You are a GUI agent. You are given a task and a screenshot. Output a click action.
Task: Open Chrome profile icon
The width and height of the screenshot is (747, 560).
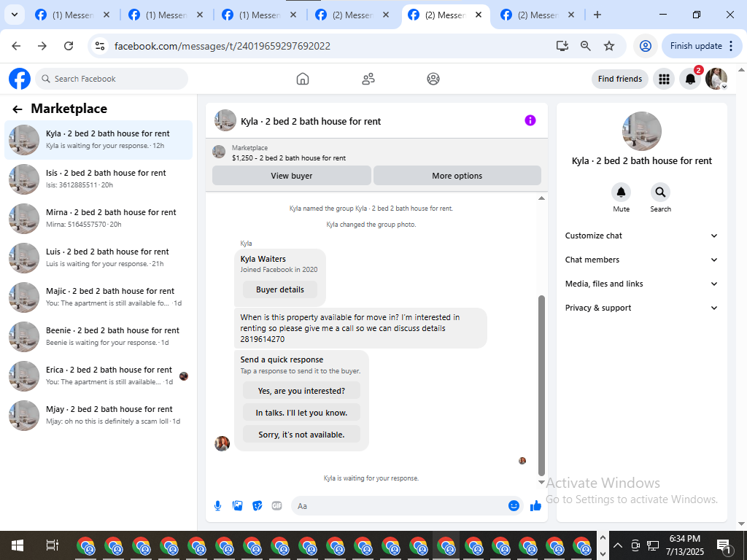tap(646, 46)
